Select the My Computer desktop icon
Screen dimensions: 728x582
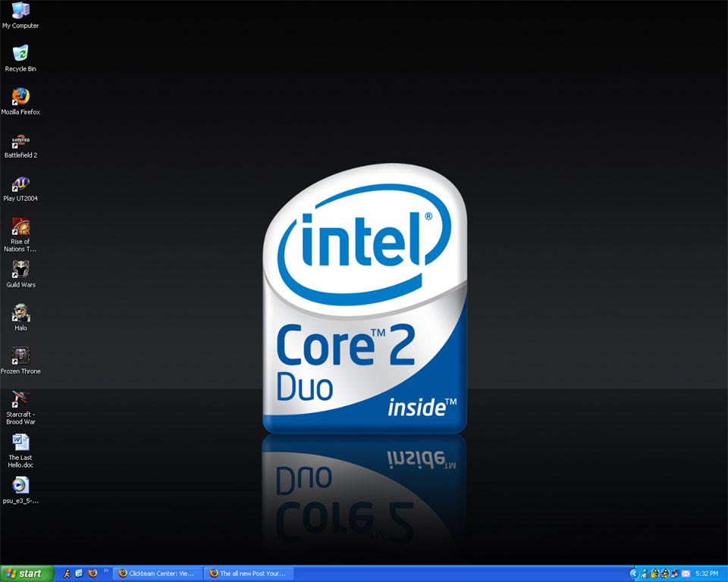20,15
